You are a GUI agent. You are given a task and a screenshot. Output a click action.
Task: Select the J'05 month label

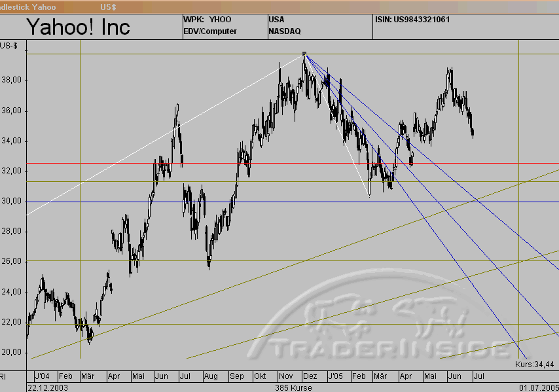tap(335, 376)
